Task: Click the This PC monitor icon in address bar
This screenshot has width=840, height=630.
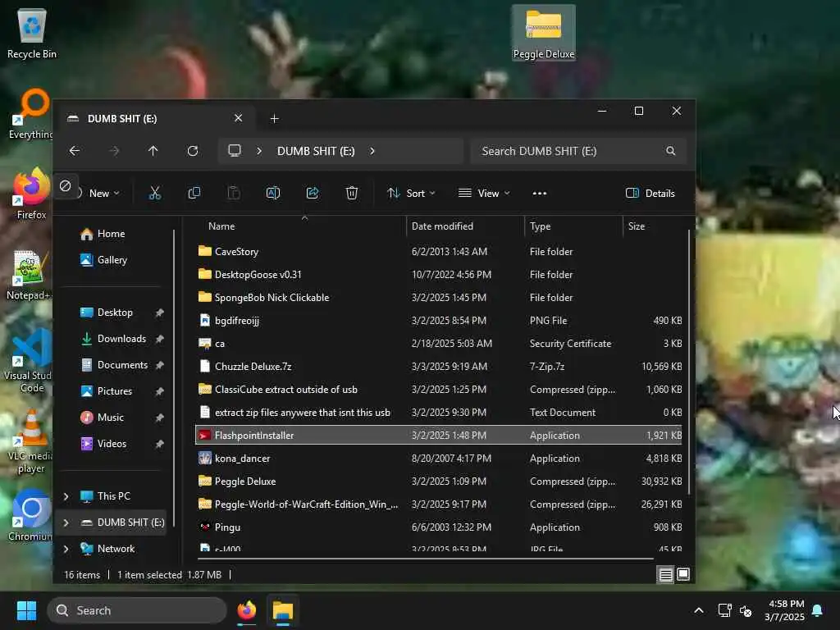Action: click(235, 151)
